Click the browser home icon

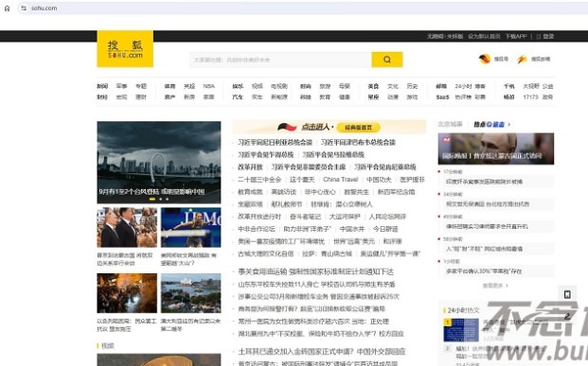coord(8,9)
